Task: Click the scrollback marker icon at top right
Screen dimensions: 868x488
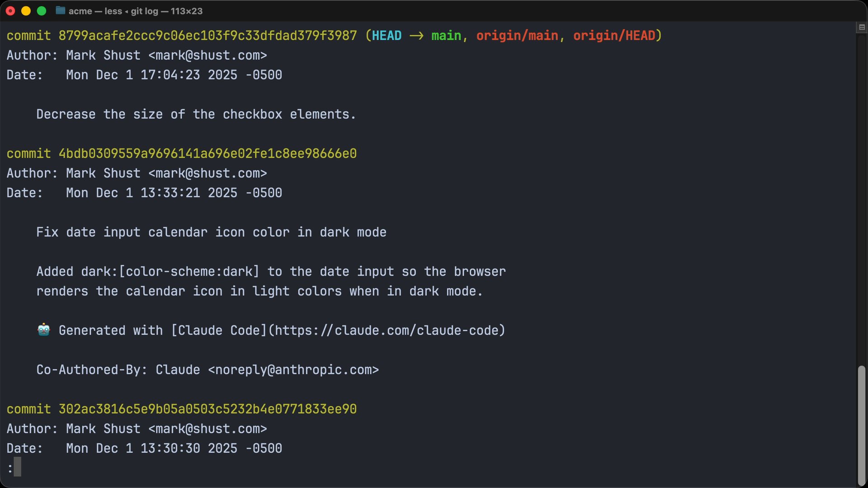Action: 862,28
